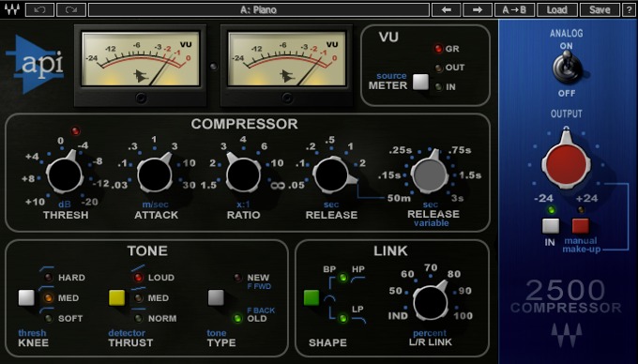The height and width of the screenshot is (364, 638).
Task: Click the +10 thresh label
Action: click(35, 202)
